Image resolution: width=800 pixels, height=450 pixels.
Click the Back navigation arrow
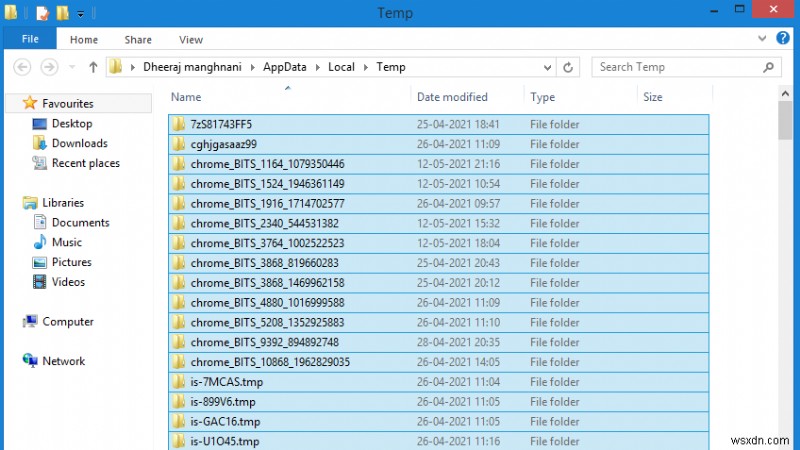click(22, 67)
